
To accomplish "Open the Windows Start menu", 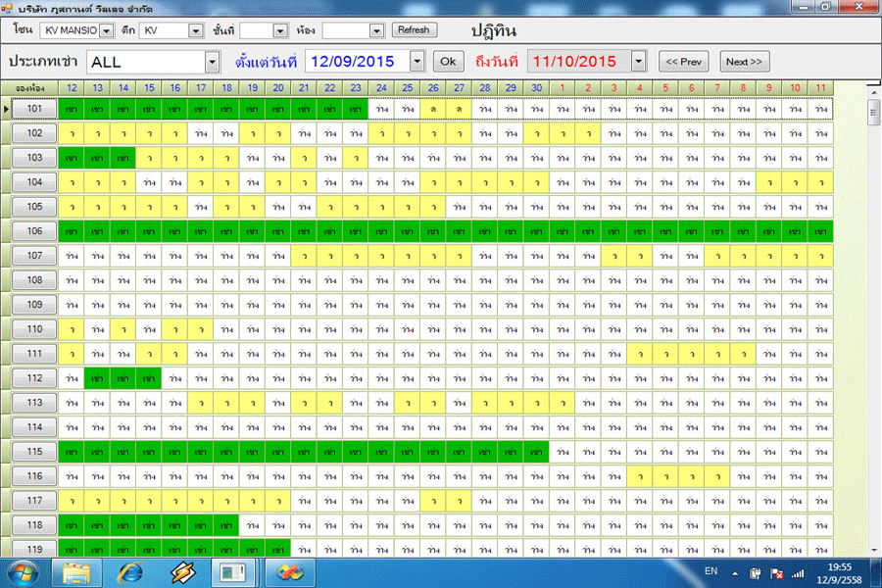I will (22, 571).
